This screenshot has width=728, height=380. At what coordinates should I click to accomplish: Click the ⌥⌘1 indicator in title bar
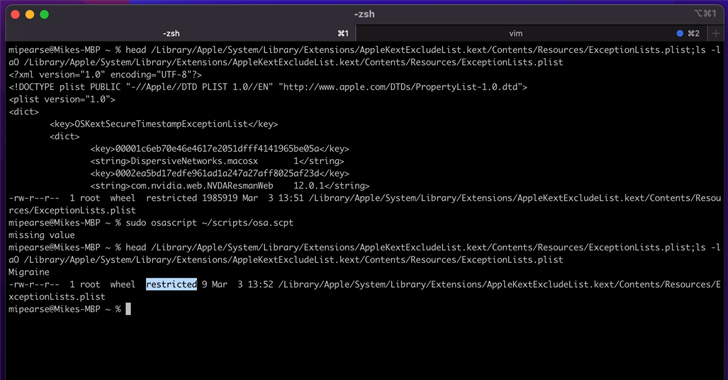[x=705, y=13]
